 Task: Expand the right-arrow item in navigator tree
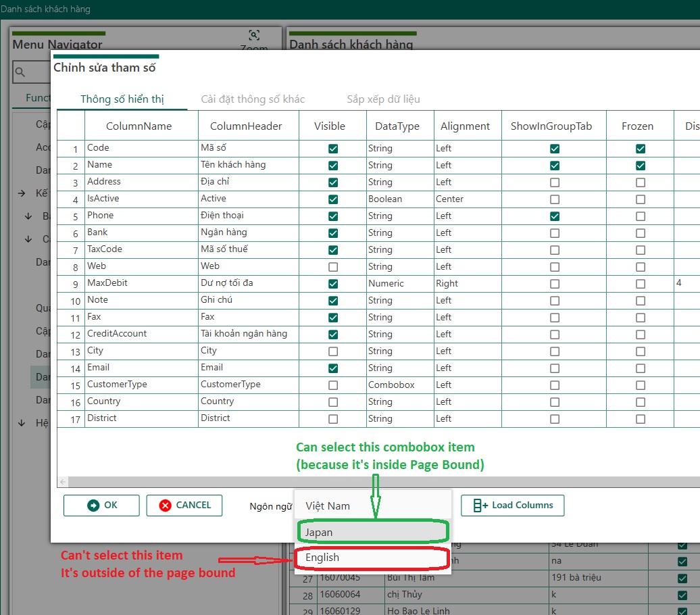tap(22, 193)
